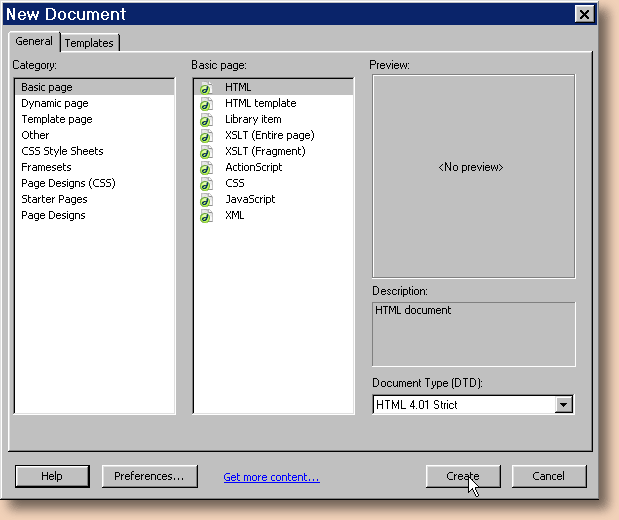
Task: Click the XSLT (Entire page) icon
Action: coord(206,136)
